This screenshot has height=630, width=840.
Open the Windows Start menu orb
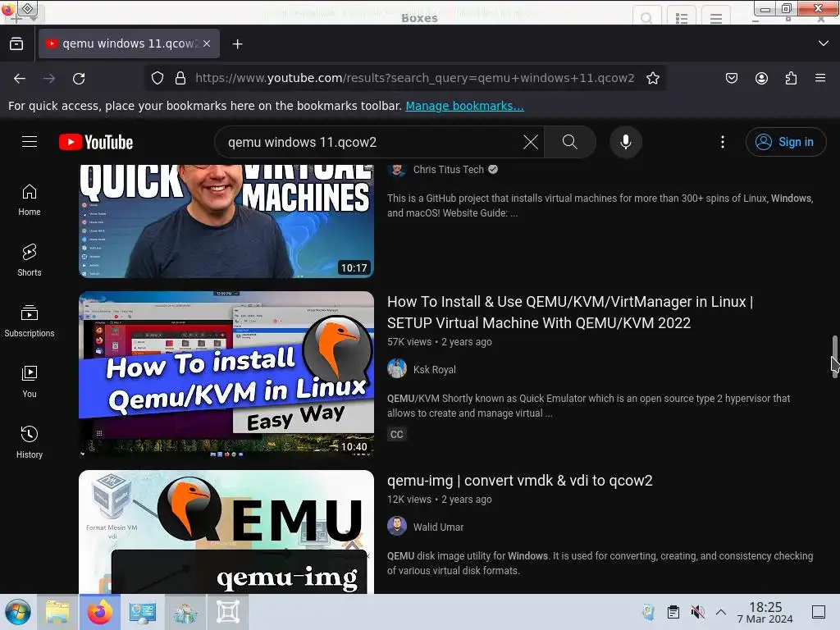(x=18, y=612)
